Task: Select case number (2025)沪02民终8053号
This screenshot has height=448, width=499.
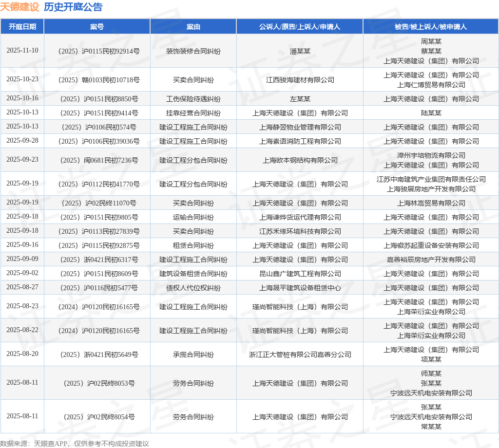Action: pyautogui.click(x=99, y=383)
